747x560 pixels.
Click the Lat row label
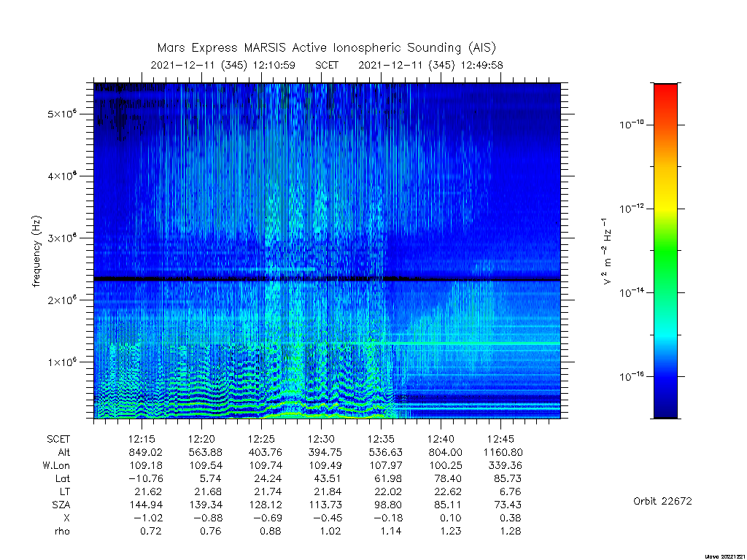63,478
